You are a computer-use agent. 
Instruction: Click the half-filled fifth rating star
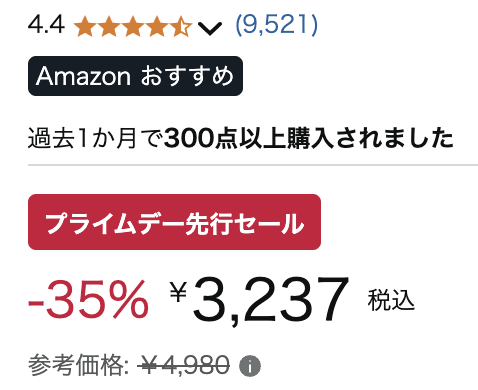[181, 26]
